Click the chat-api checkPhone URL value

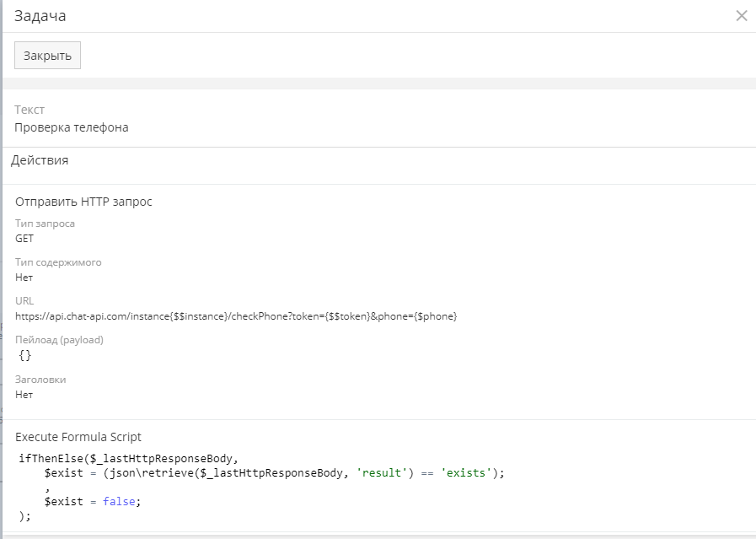click(x=236, y=316)
